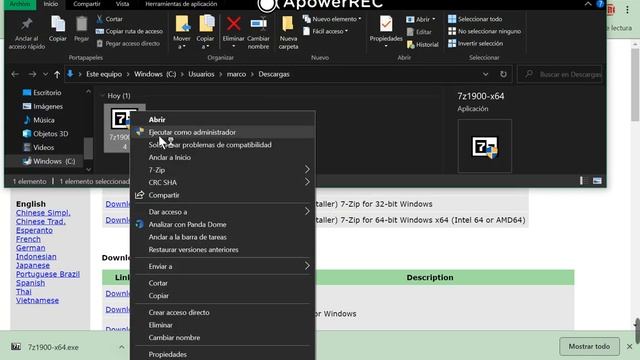Expand Enviar a submenu
This screenshot has width=640, height=360.
tap(307, 266)
